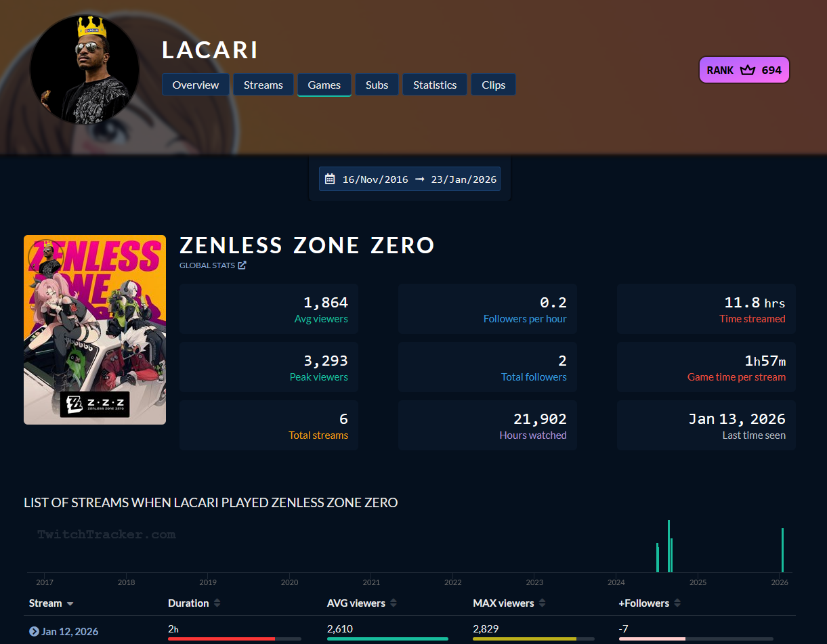Click the 2026 bar in the streams chart
827x644 pixels.
(x=782, y=551)
